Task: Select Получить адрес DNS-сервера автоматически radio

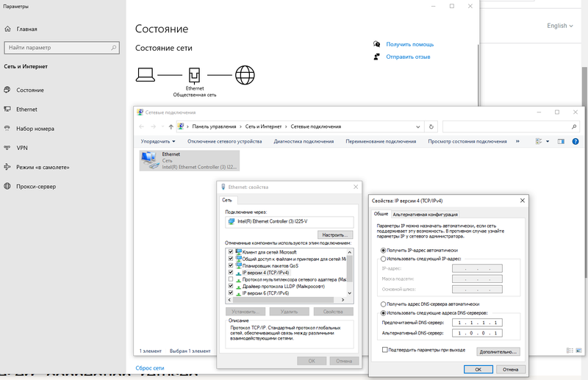Action: coord(383,304)
